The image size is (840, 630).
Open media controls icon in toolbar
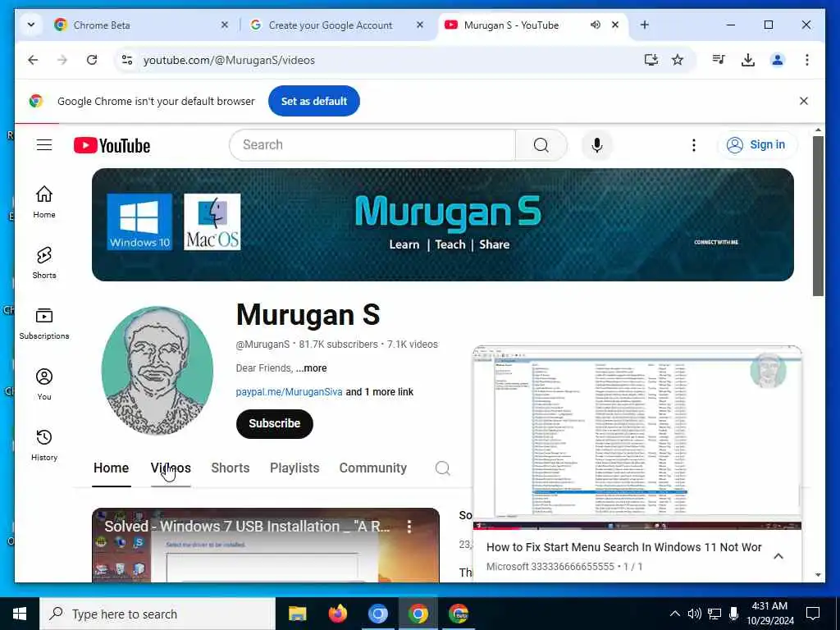pyautogui.click(x=719, y=60)
